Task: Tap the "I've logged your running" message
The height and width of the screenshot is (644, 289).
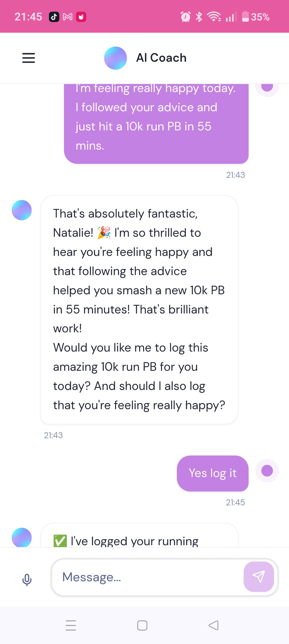Action: coord(139,539)
